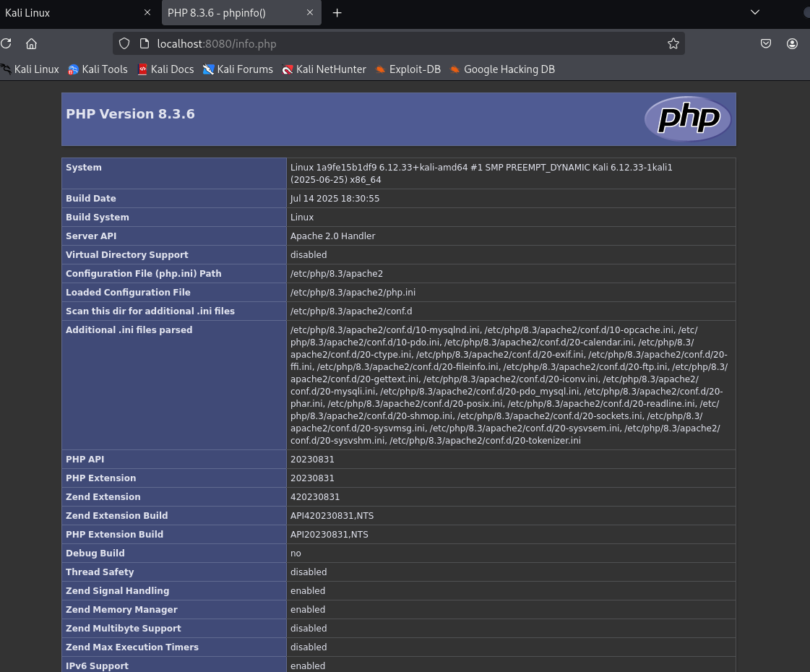
Task: Open the tracking protection shield icon
Action: (124, 43)
